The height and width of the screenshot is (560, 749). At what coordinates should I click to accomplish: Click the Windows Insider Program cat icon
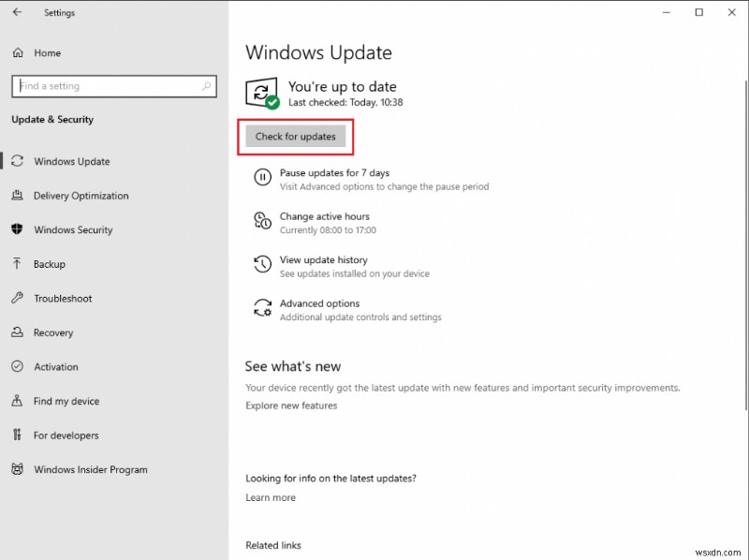[17, 469]
